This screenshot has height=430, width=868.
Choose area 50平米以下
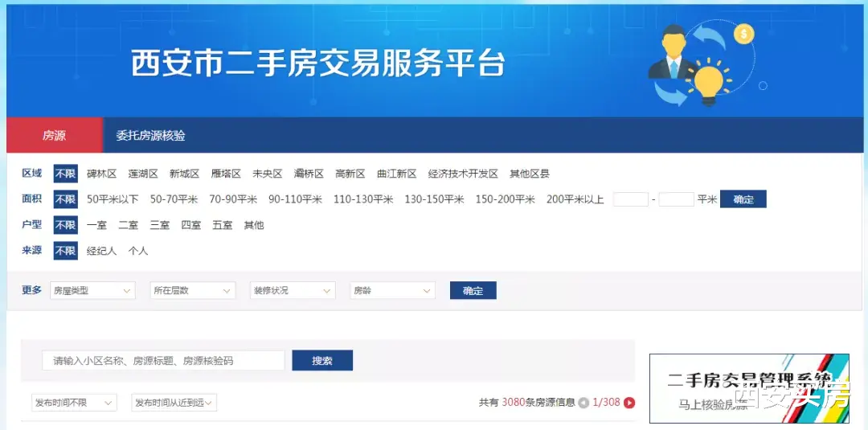(113, 199)
